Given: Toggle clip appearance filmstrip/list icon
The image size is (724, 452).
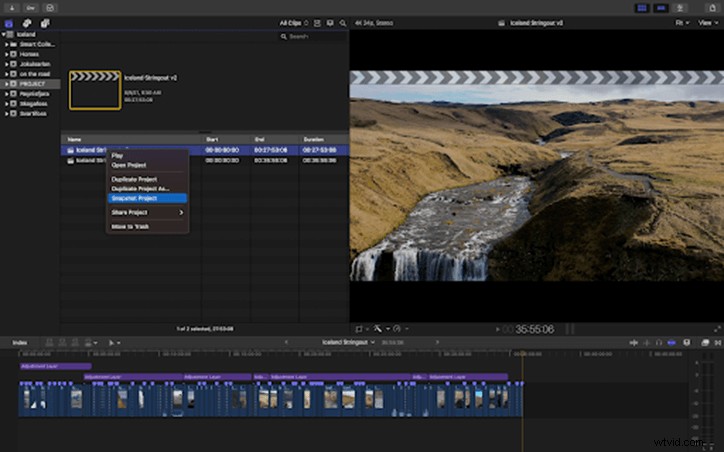Looking at the screenshot, I should [317, 23].
